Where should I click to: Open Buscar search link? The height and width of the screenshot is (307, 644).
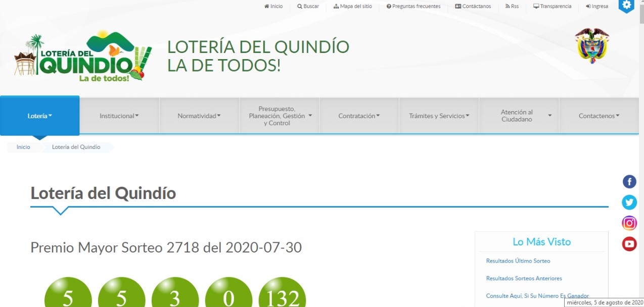pyautogui.click(x=308, y=7)
